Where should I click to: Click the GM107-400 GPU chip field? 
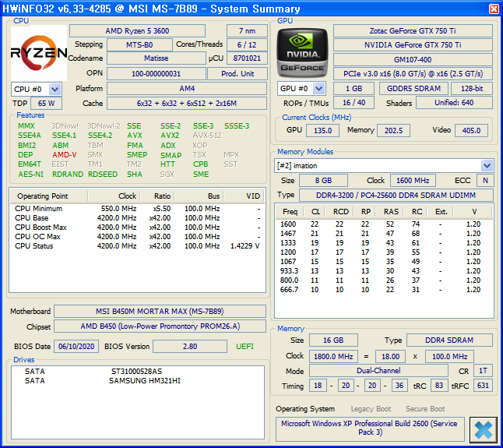coord(413,60)
